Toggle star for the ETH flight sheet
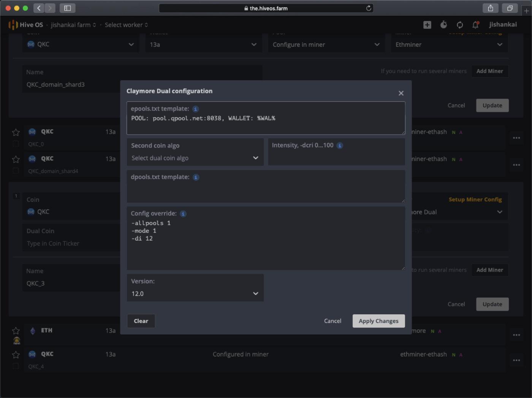This screenshot has height=398, width=532. coord(16,331)
